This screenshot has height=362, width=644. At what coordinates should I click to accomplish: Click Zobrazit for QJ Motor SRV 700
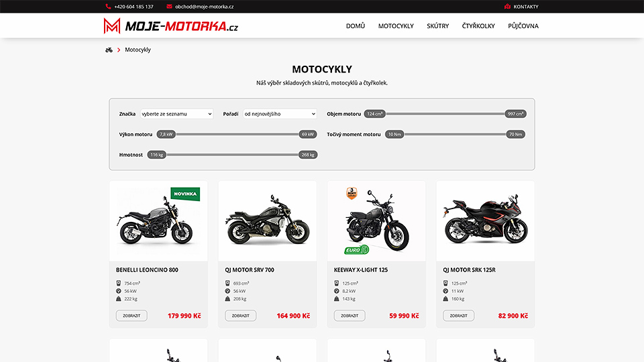[240, 316]
